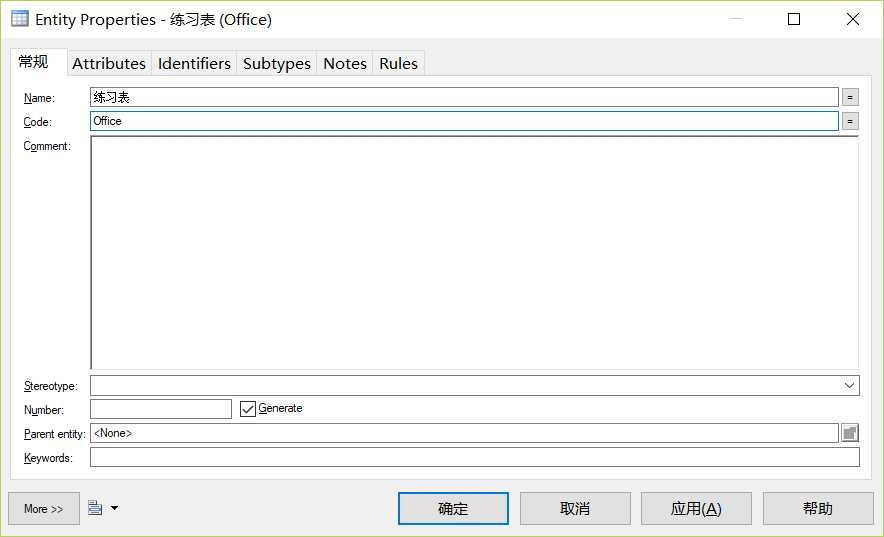Open help with the 帮助 button

pyautogui.click(x=818, y=508)
